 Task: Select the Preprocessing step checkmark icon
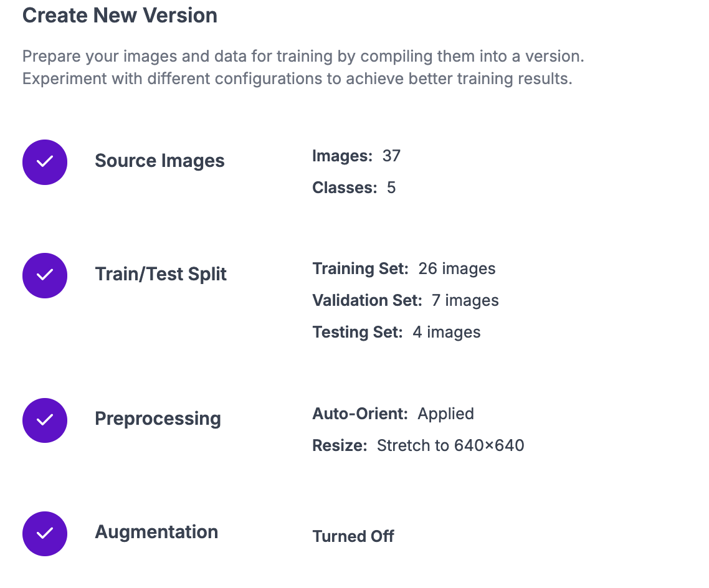pos(45,420)
